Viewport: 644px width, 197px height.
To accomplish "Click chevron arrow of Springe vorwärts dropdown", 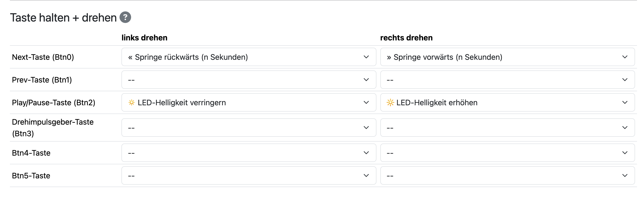I will tap(625, 57).
